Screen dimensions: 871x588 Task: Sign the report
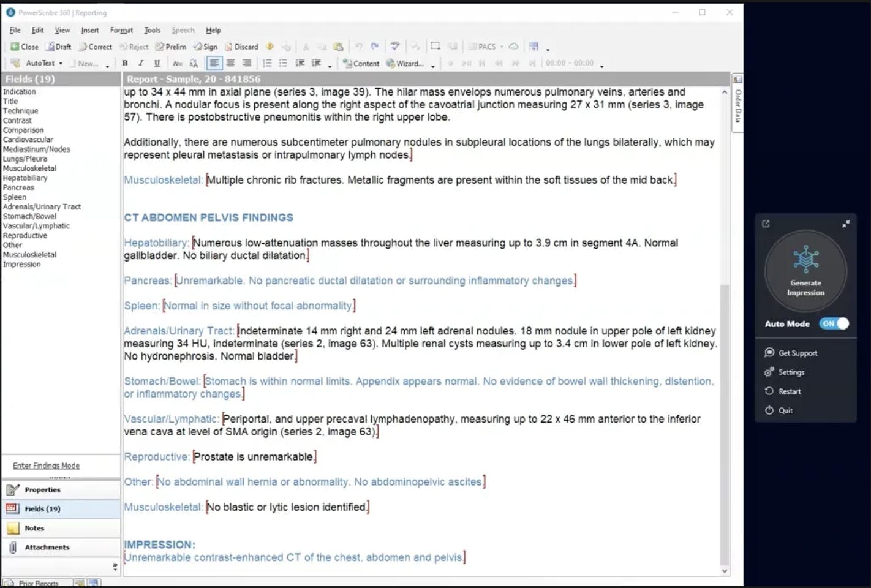point(205,47)
